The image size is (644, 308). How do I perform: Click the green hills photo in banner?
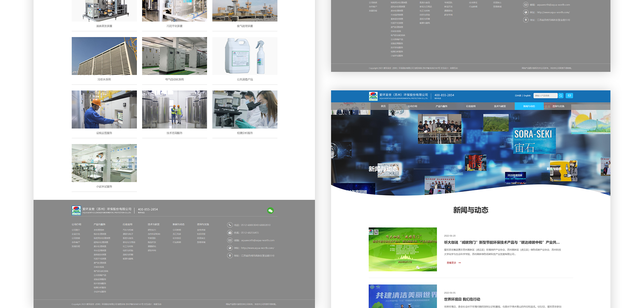tap(496, 123)
